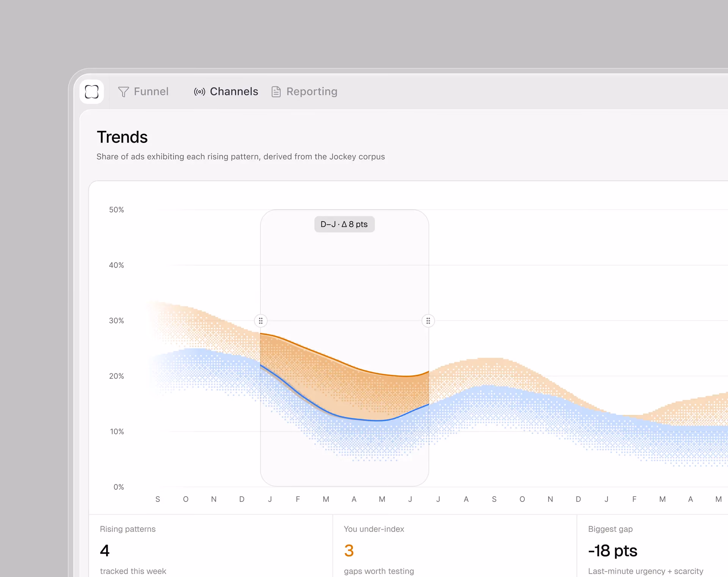Click "Last-minute urgency + scarcity" caption

pyautogui.click(x=646, y=571)
